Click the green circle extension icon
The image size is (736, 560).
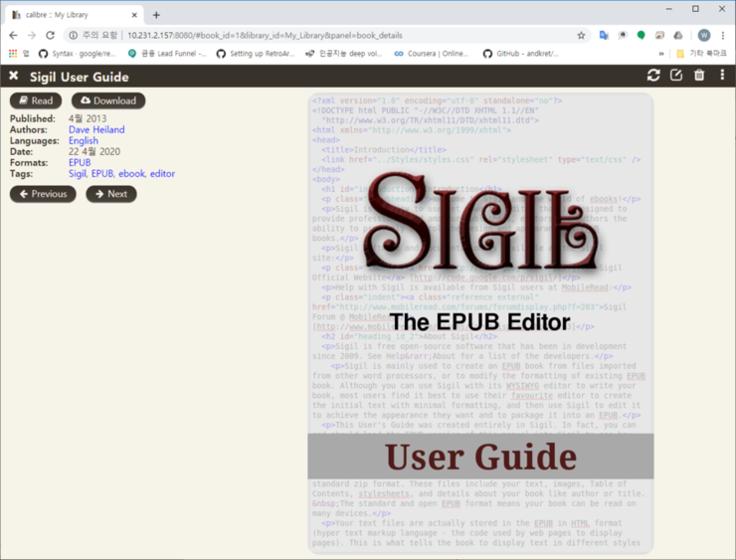coord(641,35)
